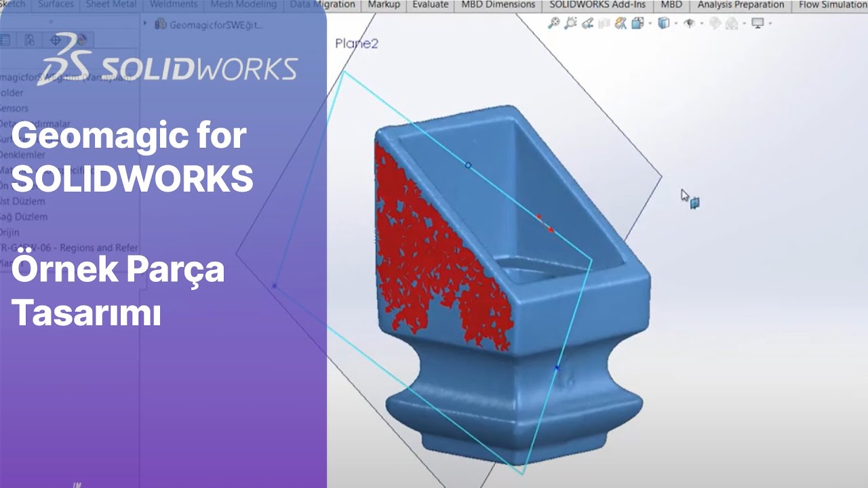Viewport: 868px width, 488px height.
Task: Select the Sensors tree item
Action: tap(14, 108)
